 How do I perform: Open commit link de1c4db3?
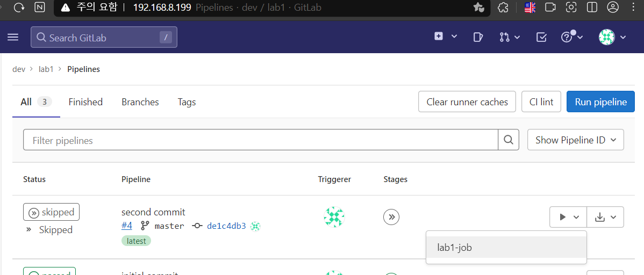point(226,226)
